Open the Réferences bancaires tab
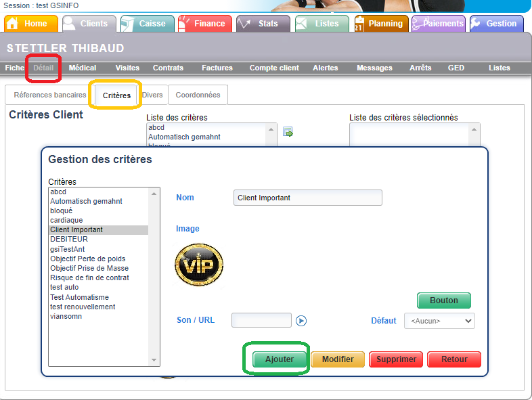This screenshot has width=532, height=400. 50,95
